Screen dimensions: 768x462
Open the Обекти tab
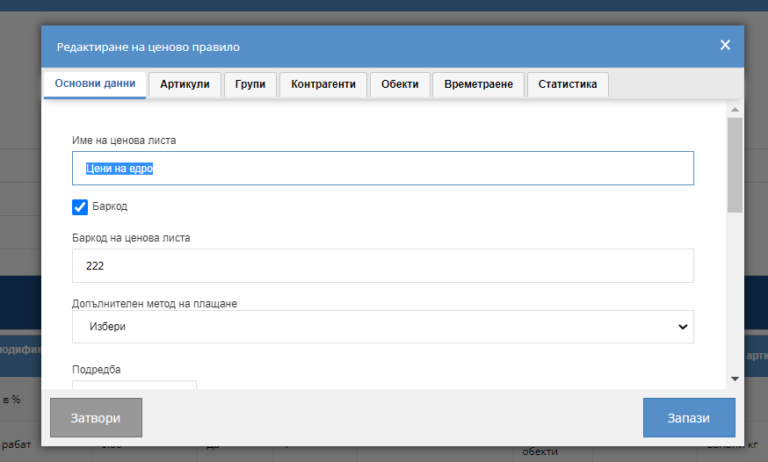click(x=401, y=85)
